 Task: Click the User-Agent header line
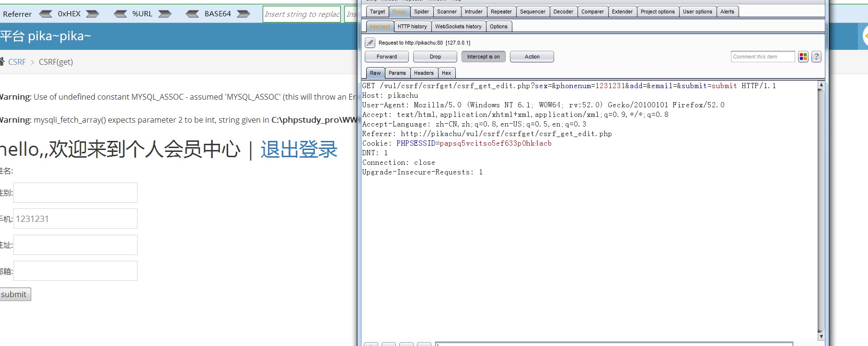pos(544,105)
